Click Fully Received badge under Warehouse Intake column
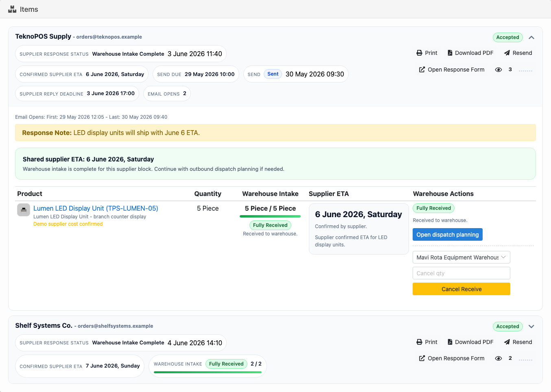The width and height of the screenshot is (551, 392). (x=270, y=225)
